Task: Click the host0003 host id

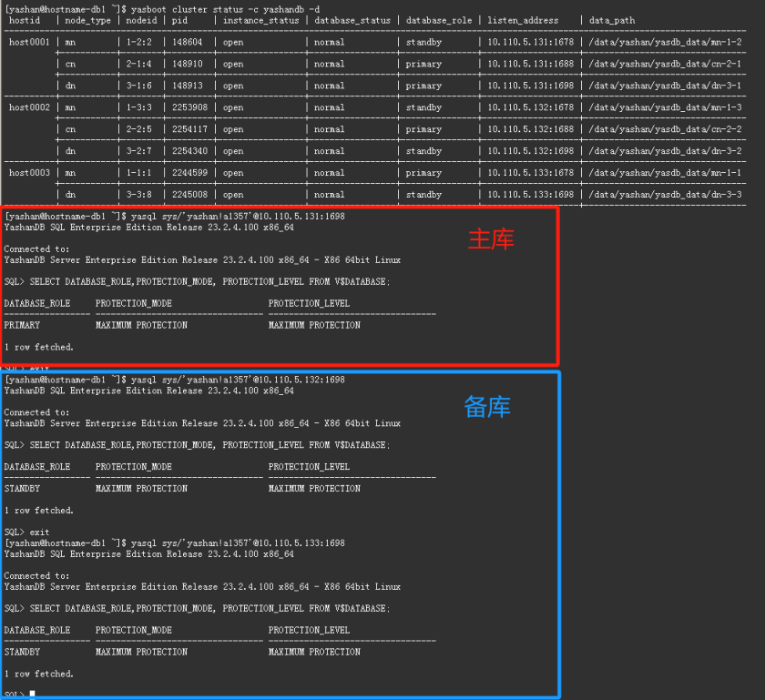Action: coord(29,173)
